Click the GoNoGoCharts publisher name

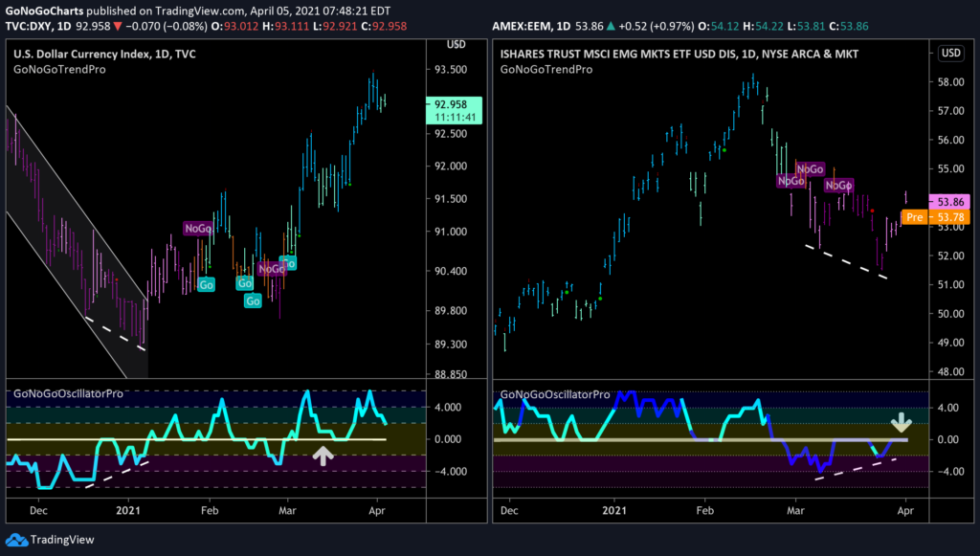(x=44, y=11)
